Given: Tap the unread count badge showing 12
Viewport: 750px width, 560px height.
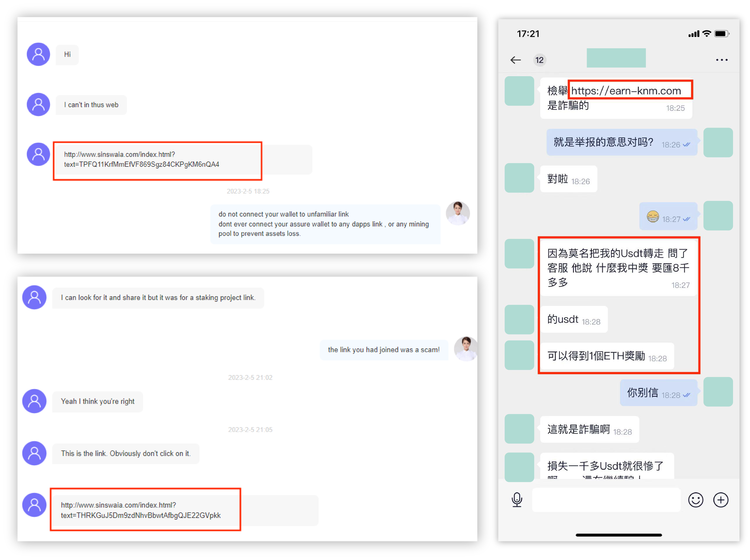Looking at the screenshot, I should tap(539, 60).
